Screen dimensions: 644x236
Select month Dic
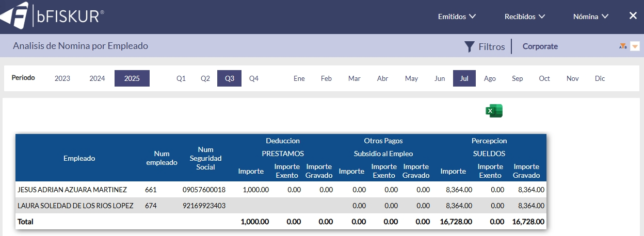(x=600, y=78)
